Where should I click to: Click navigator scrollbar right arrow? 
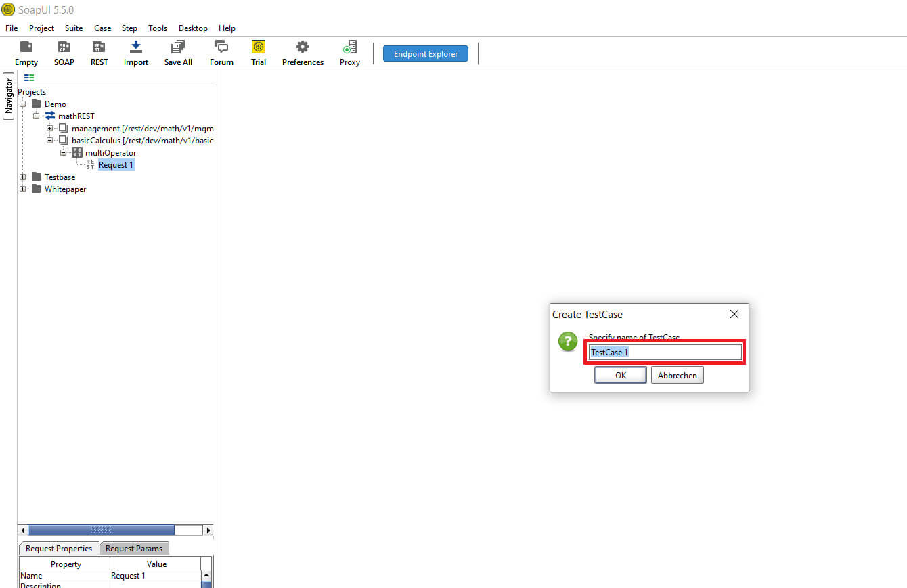(x=208, y=530)
